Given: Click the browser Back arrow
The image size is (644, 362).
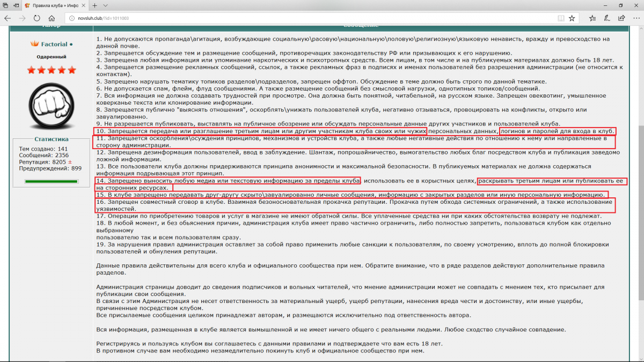Looking at the screenshot, I should pyautogui.click(x=8, y=18).
